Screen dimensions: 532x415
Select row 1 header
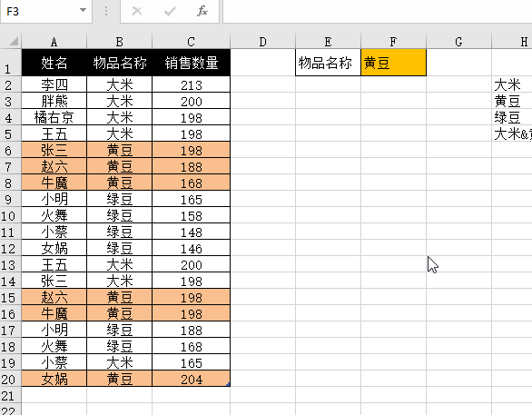point(11,63)
